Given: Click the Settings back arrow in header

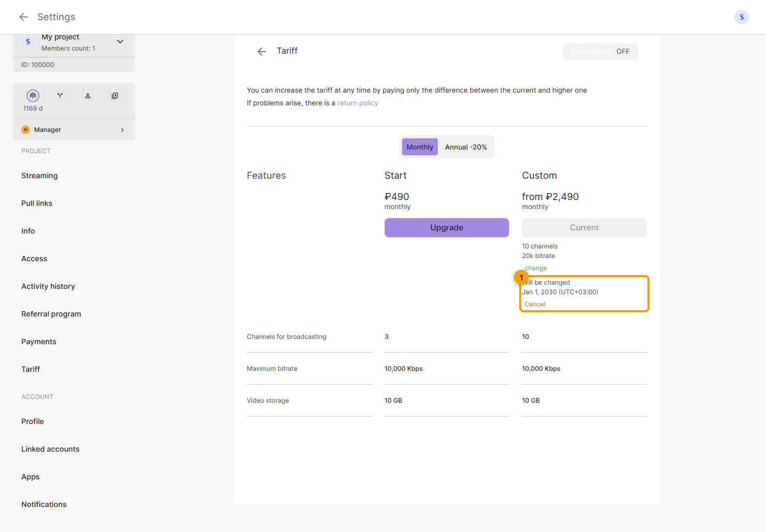Looking at the screenshot, I should 23,17.
